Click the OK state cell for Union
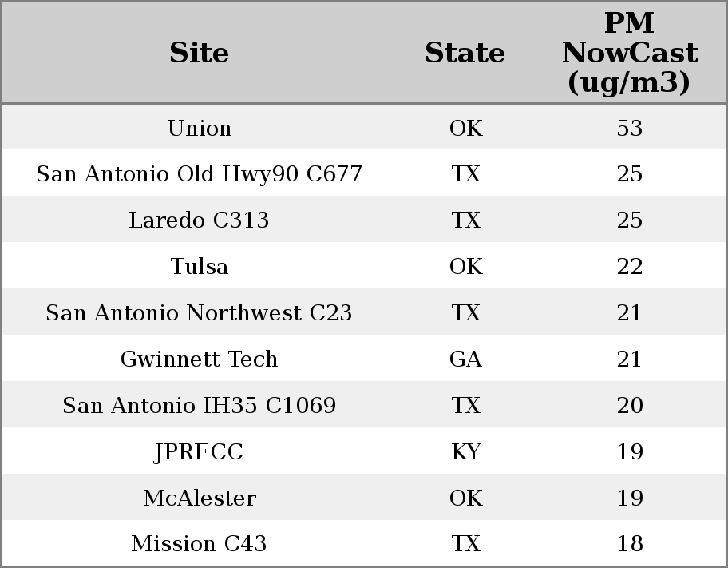 coord(465,128)
